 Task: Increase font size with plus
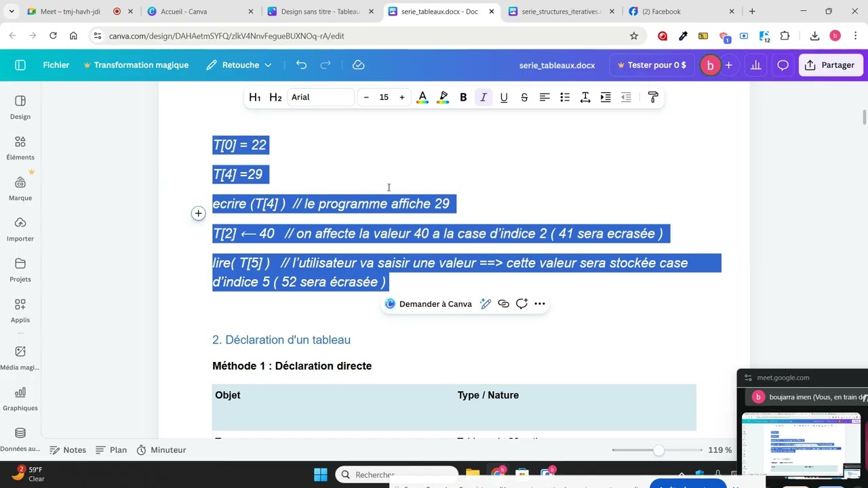click(x=401, y=98)
